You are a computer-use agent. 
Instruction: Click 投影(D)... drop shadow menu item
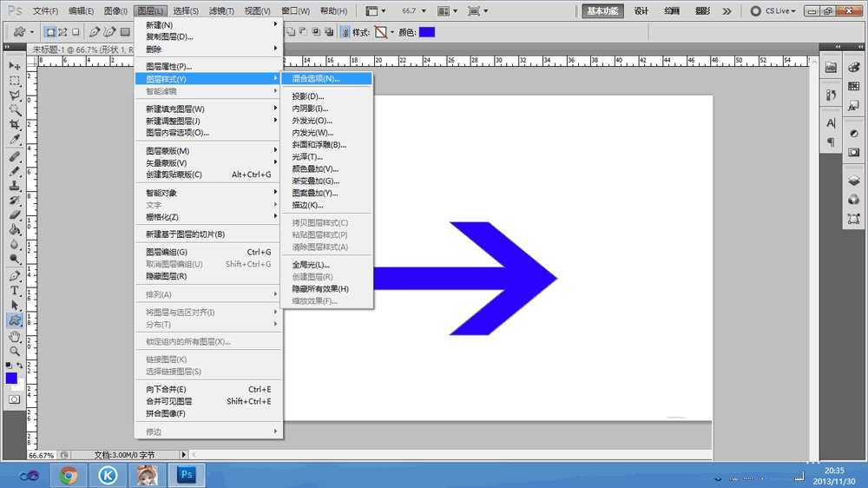tap(308, 96)
